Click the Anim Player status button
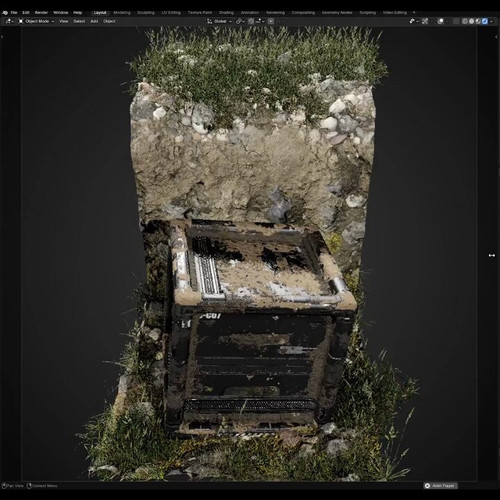Image resolution: width=500 pixels, height=500 pixels. pos(441,486)
